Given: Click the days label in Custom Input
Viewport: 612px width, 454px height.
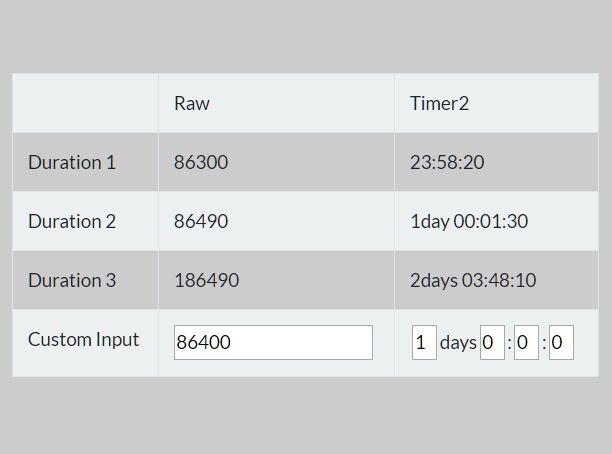Looking at the screenshot, I should [458, 343].
